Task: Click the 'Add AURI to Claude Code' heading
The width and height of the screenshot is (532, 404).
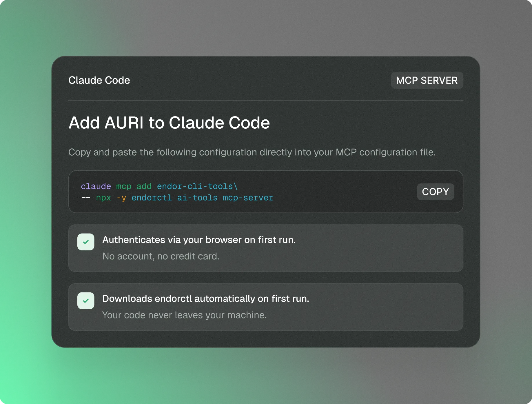Action: coord(169,123)
